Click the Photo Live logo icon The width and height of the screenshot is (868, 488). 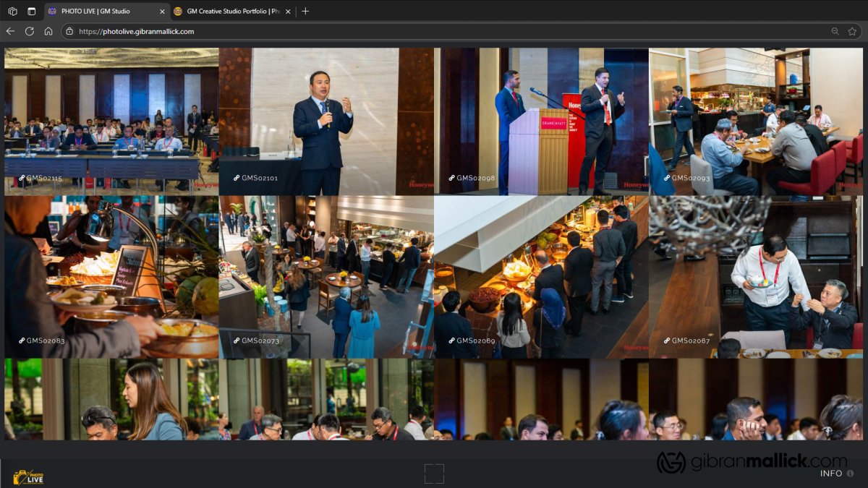pyautogui.click(x=28, y=476)
